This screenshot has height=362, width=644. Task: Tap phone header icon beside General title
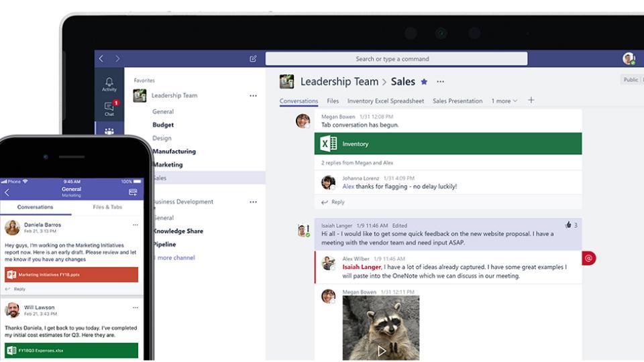(x=133, y=192)
